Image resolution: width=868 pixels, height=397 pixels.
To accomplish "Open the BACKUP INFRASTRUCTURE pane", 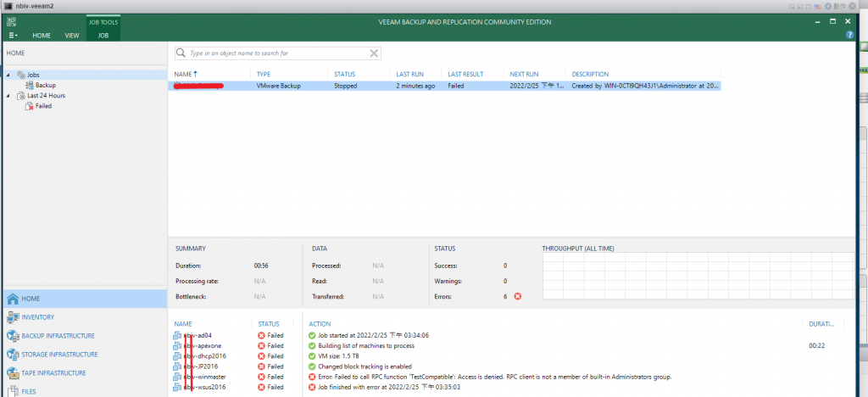I will [x=84, y=336].
